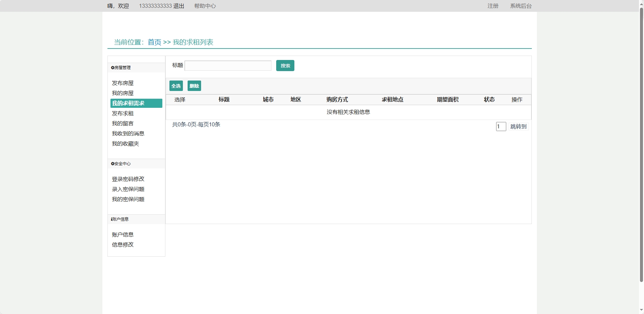Click the 搜索 search button
This screenshot has height=314, width=644.
[285, 66]
